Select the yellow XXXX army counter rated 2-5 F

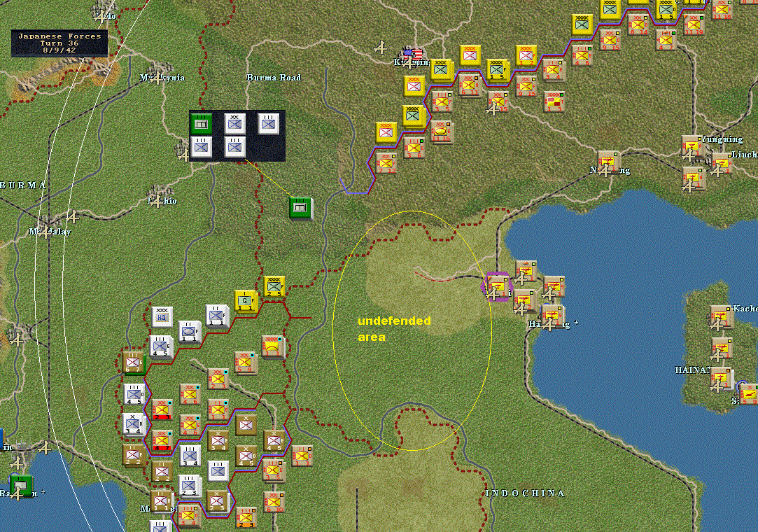click(x=274, y=287)
